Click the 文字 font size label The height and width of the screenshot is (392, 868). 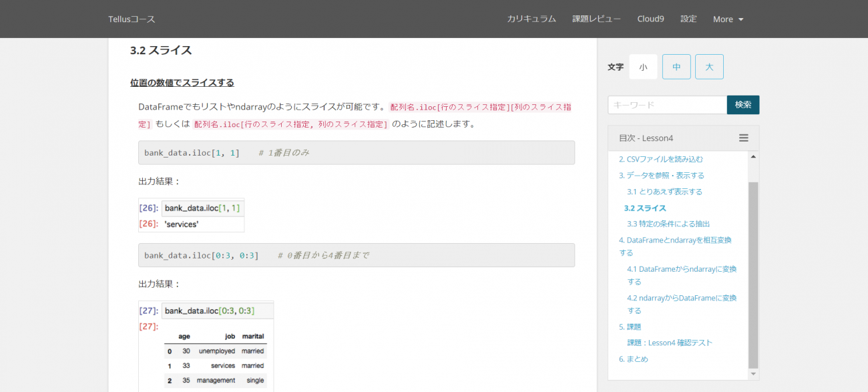616,67
